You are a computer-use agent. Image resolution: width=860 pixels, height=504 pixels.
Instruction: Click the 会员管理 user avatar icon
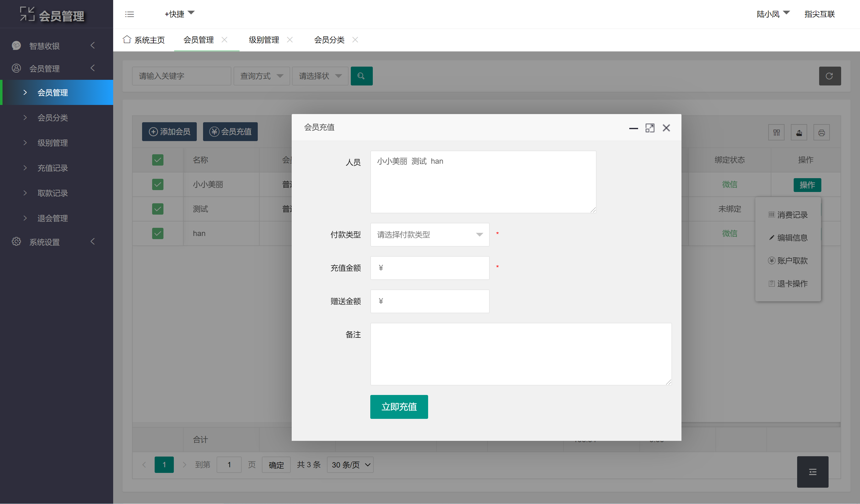[x=16, y=68]
